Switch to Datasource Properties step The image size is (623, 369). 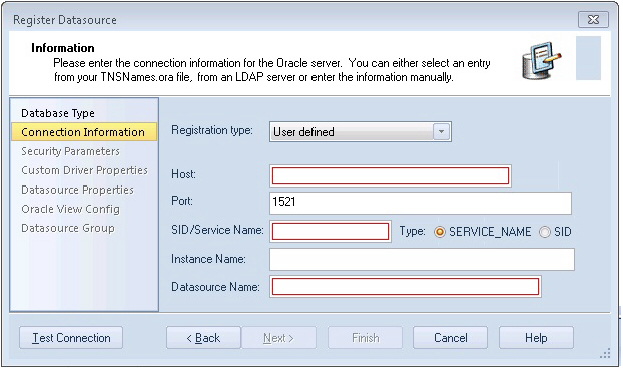[77, 190]
